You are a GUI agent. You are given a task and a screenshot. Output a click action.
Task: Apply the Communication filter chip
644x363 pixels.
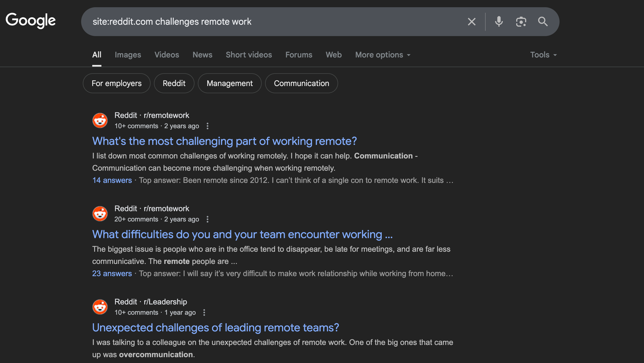[x=301, y=83]
